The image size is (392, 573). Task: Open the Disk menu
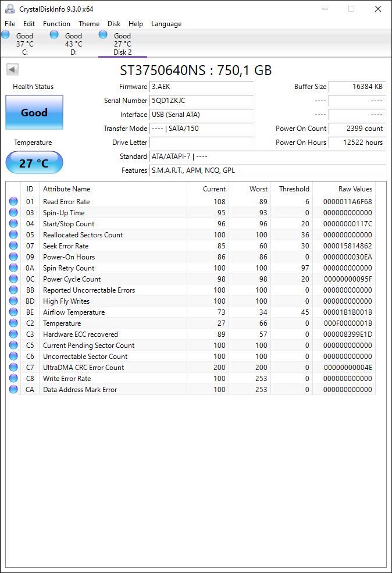(x=114, y=24)
